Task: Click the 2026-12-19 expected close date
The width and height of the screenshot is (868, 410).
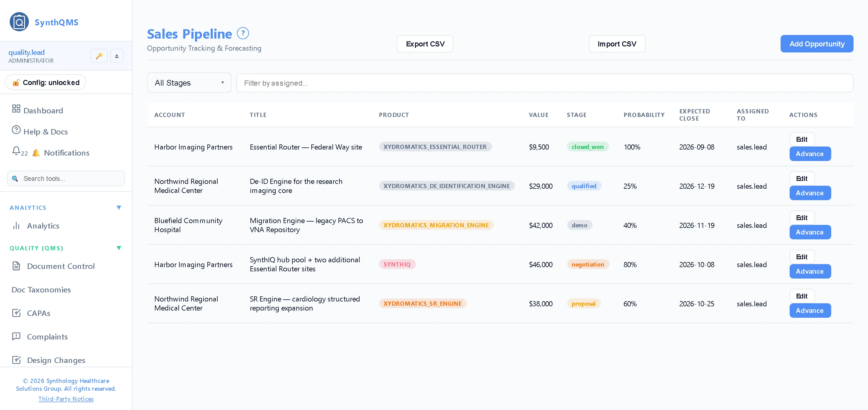Action: tap(697, 186)
